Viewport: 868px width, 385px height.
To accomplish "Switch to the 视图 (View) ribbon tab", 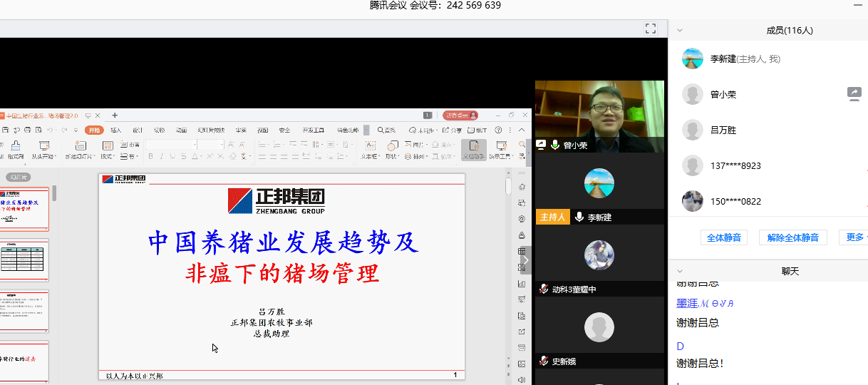I will click(263, 130).
